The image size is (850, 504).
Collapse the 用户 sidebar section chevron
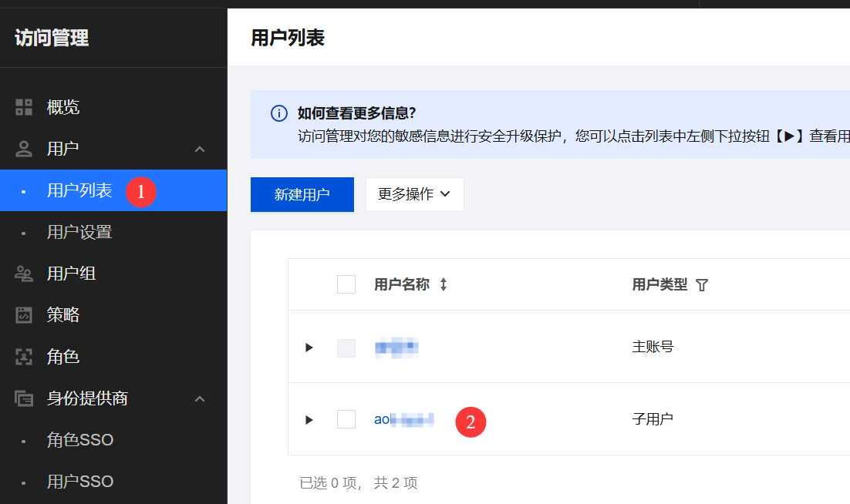pos(200,149)
